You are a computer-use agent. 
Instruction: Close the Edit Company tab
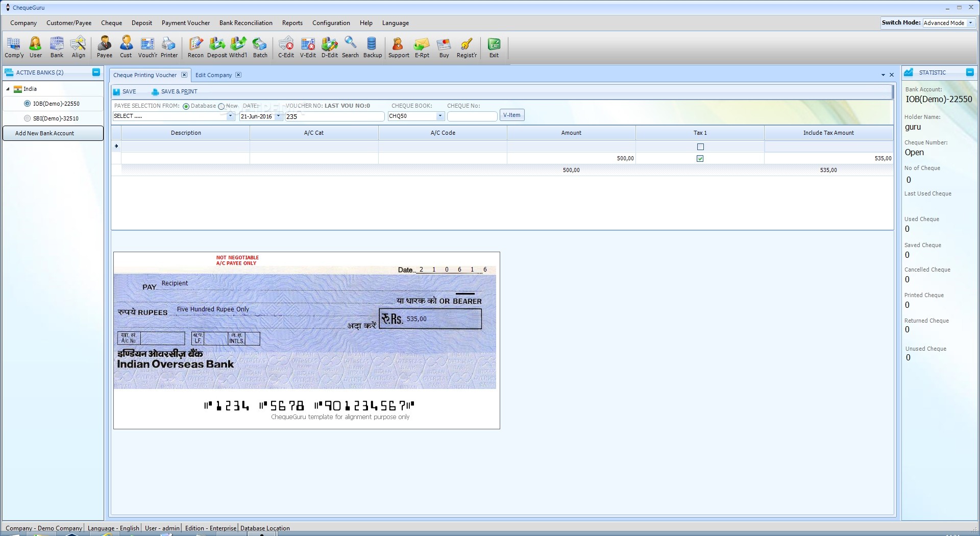point(238,75)
